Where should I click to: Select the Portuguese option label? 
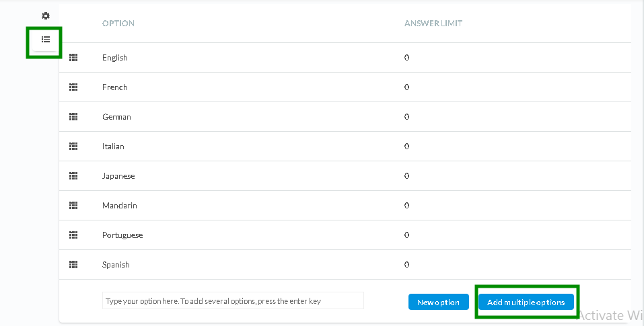pos(122,235)
